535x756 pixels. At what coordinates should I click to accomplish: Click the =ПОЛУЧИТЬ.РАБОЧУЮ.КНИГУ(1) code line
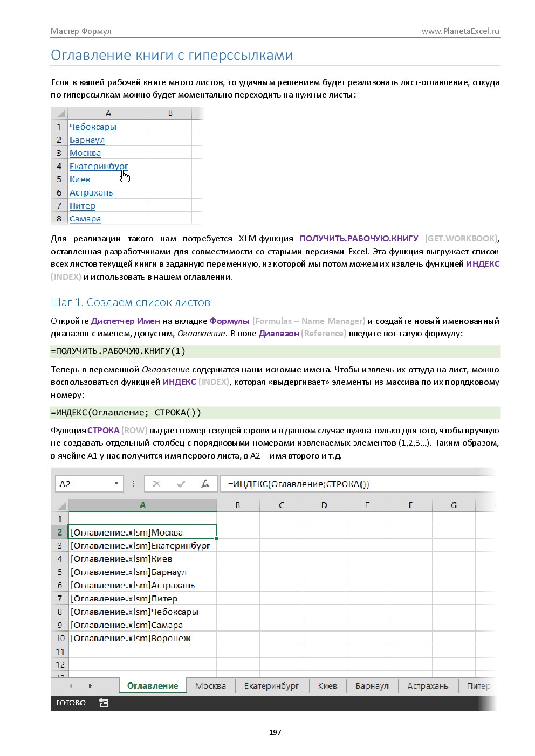tap(275, 351)
